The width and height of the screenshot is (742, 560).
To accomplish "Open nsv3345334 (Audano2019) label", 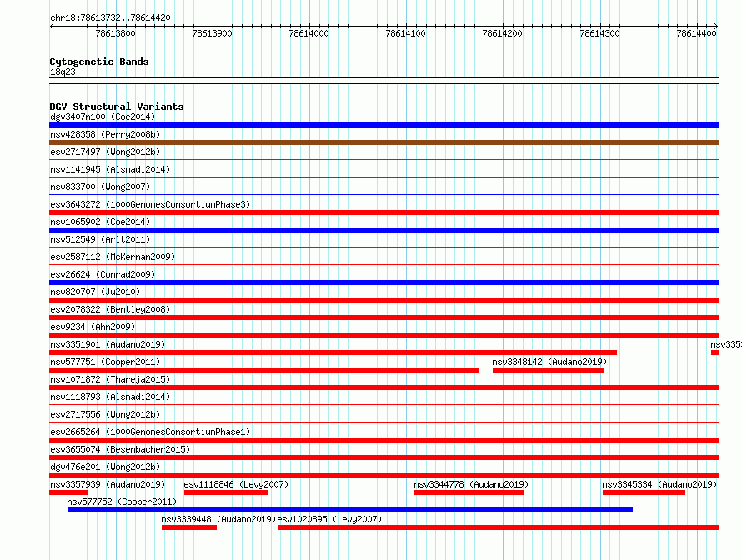I will click(x=659, y=484).
